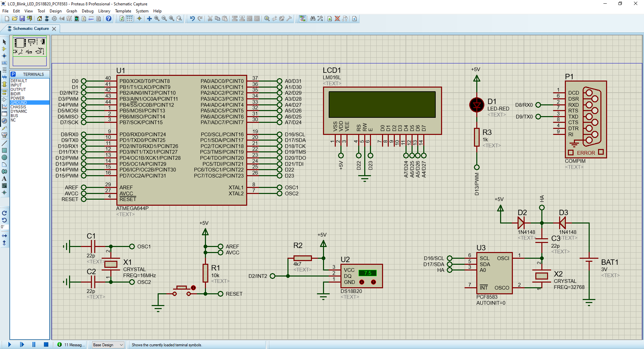Zoom in with magnifier plus icon
This screenshot has height=349, width=644.
(x=157, y=18)
